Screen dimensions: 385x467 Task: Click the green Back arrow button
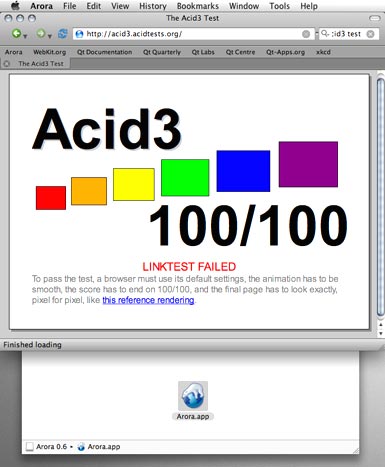click(x=16, y=33)
